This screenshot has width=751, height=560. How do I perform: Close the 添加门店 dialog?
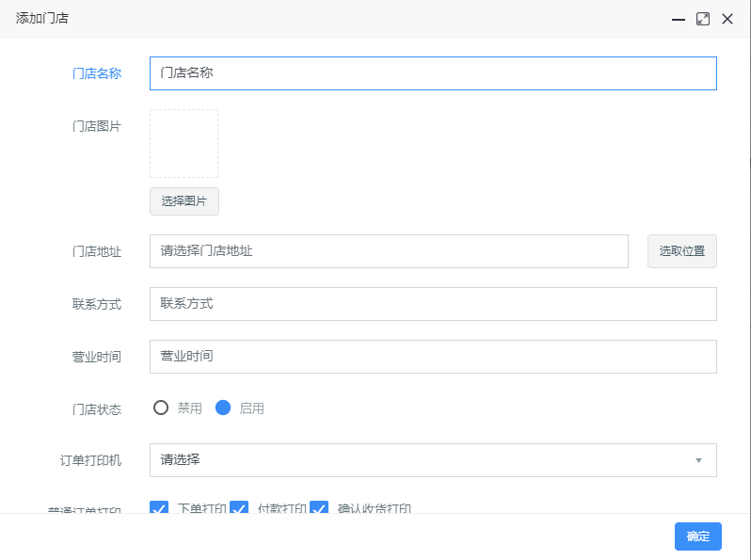(x=727, y=19)
